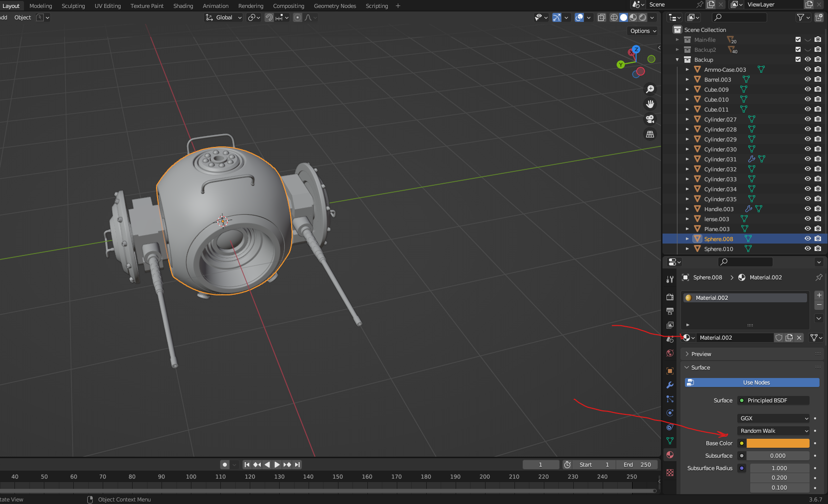This screenshot has height=504, width=828.
Task: Open the Global transform orientation dropdown
Action: pyautogui.click(x=224, y=17)
